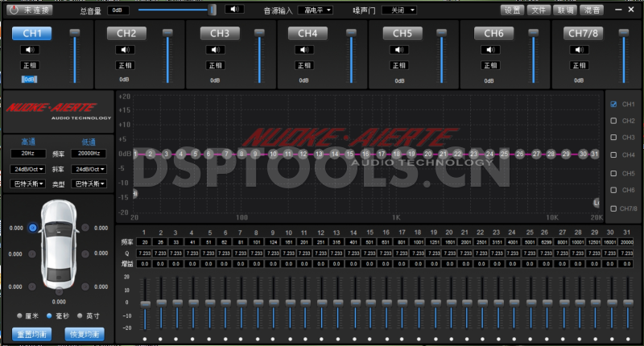644x346 pixels.
Task: Click the 总音量 0dB value field
Action: point(118,10)
